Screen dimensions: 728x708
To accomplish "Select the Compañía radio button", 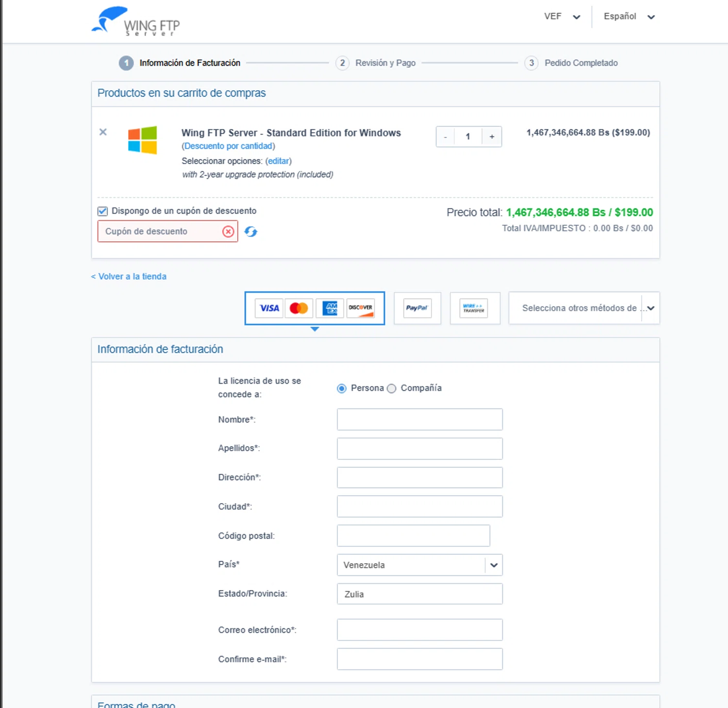I will pos(392,388).
